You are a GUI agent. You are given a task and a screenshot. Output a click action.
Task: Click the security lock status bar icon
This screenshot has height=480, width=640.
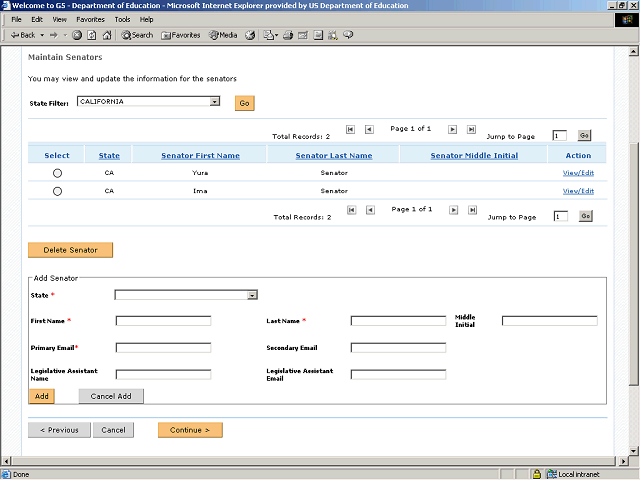pyautogui.click(x=537, y=474)
